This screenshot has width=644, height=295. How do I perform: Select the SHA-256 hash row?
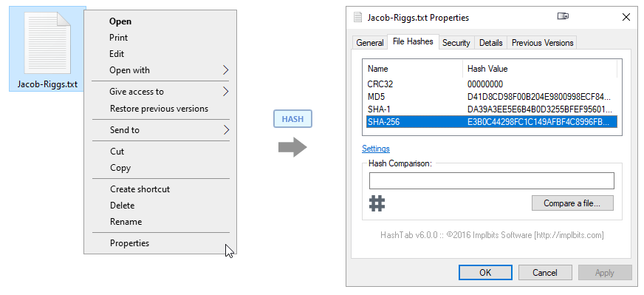492,122
